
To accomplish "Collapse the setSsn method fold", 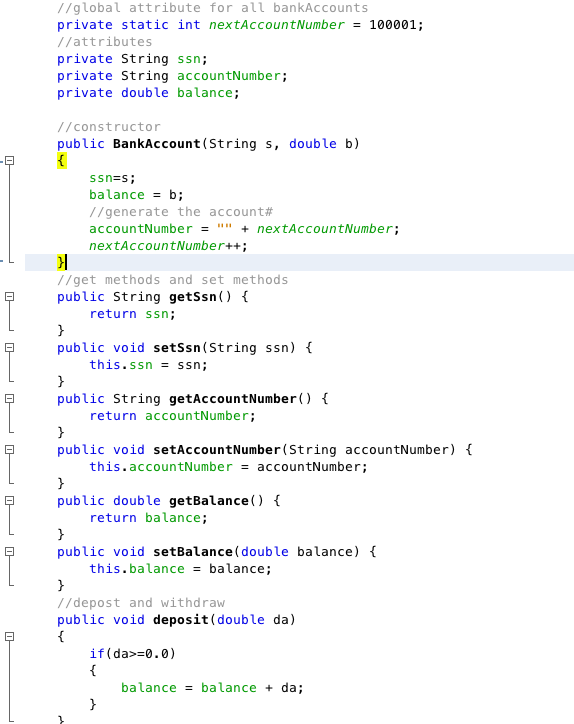I will pyautogui.click(x=9, y=348).
